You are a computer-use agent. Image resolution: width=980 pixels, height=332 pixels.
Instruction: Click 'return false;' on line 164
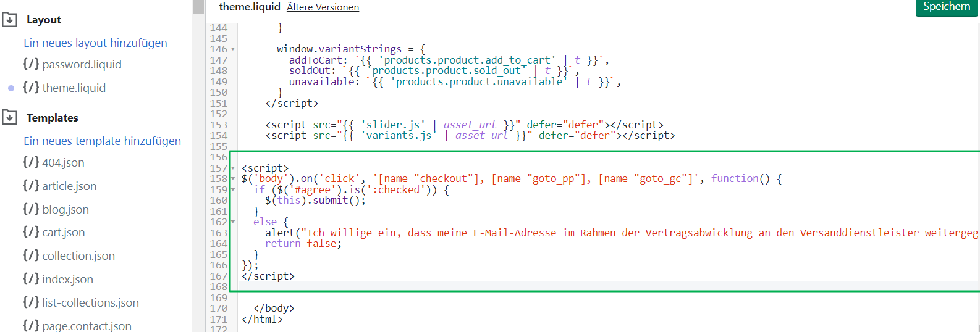coord(303,243)
